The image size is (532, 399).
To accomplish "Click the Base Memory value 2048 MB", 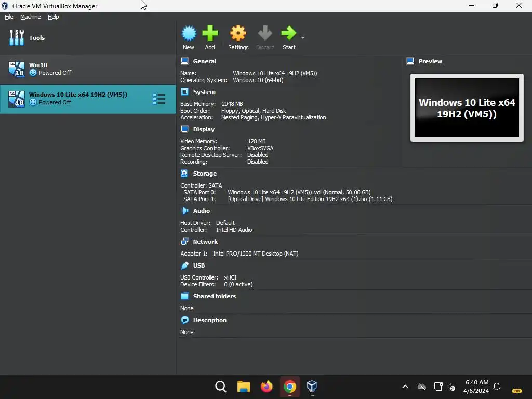I will pyautogui.click(x=232, y=104).
